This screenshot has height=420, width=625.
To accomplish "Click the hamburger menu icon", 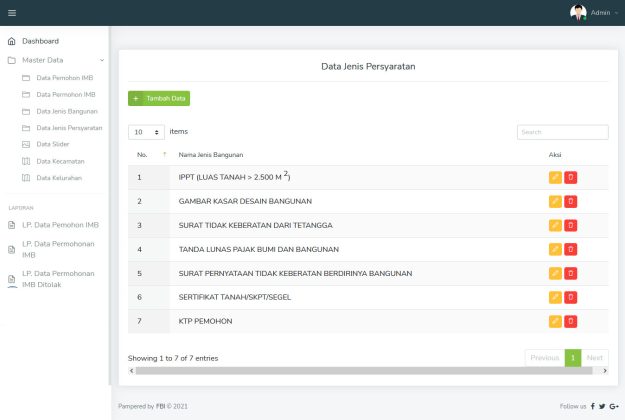I will click(x=12, y=13).
